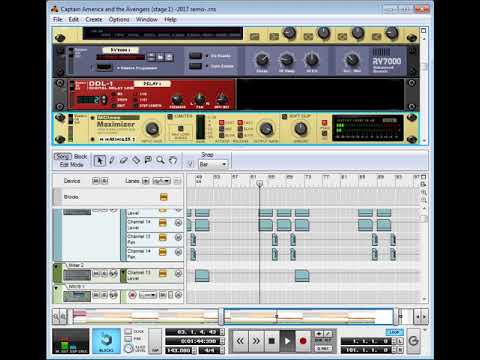Image resolution: width=480 pixels, height=360 pixels.
Task: Click the Tap tempo button
Action: pyautogui.click(x=155, y=341)
